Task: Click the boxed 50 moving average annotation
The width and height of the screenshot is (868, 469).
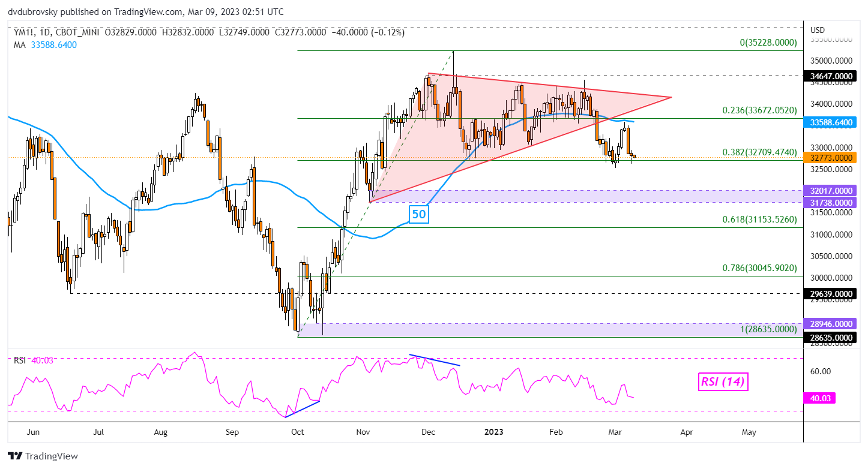Action: coord(418,214)
